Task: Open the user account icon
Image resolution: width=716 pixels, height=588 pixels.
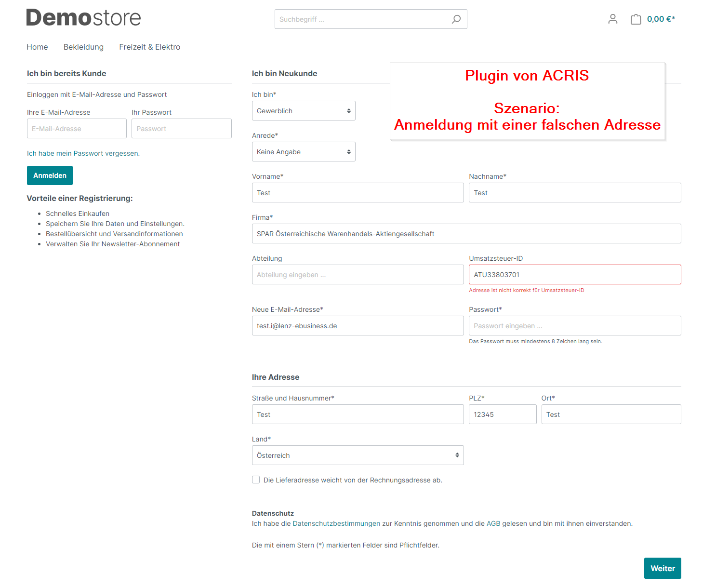Action: coord(612,19)
